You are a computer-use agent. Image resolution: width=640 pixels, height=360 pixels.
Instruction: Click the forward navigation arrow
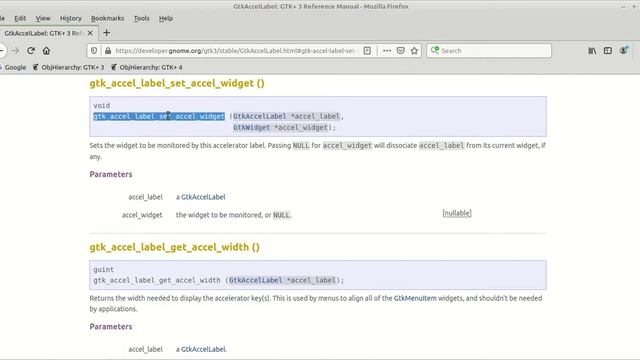pyautogui.click(x=16, y=51)
